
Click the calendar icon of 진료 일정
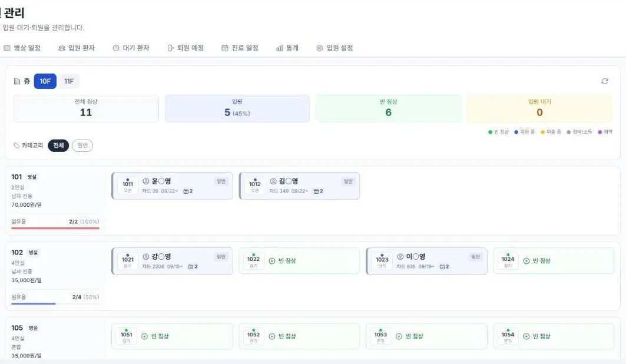pyautogui.click(x=225, y=48)
